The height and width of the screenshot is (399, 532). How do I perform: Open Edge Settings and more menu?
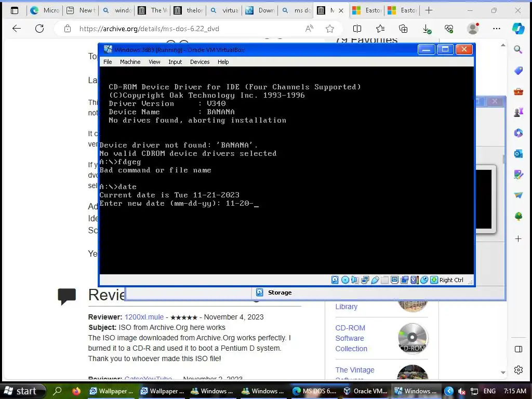[496, 29]
